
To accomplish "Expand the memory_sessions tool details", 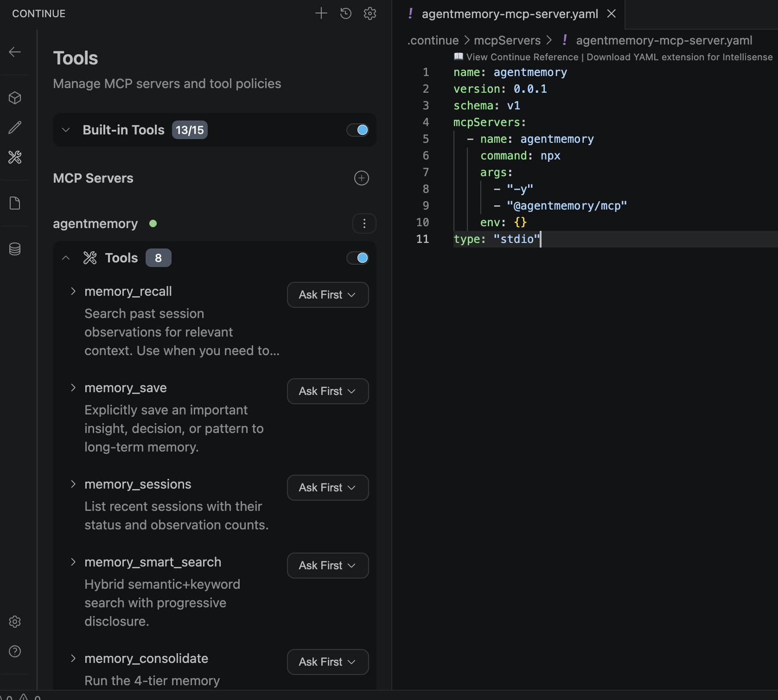I will (x=73, y=484).
